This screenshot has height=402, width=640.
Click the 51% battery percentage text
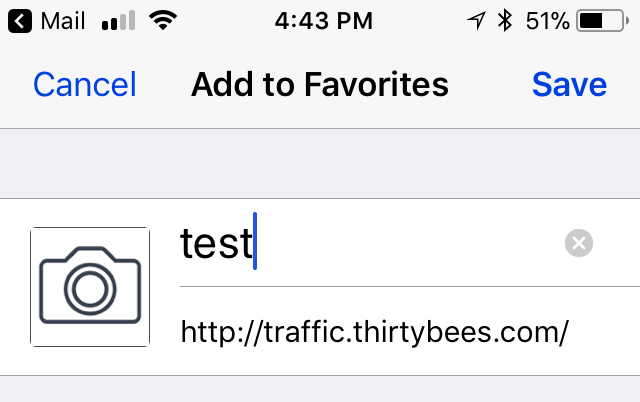tap(545, 21)
